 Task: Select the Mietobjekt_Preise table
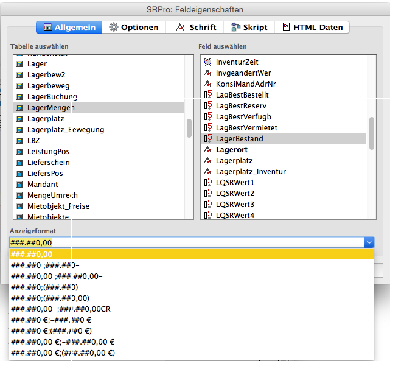coord(99,206)
